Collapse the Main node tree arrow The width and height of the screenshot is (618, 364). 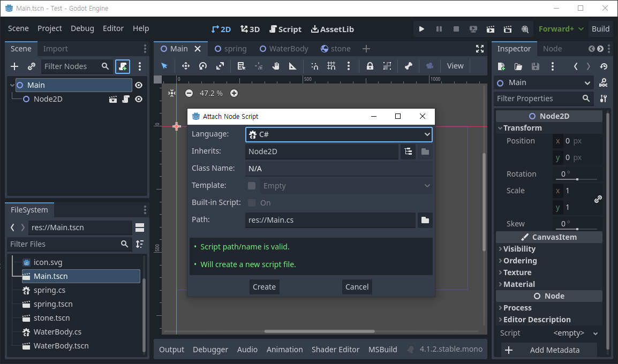[x=12, y=85]
